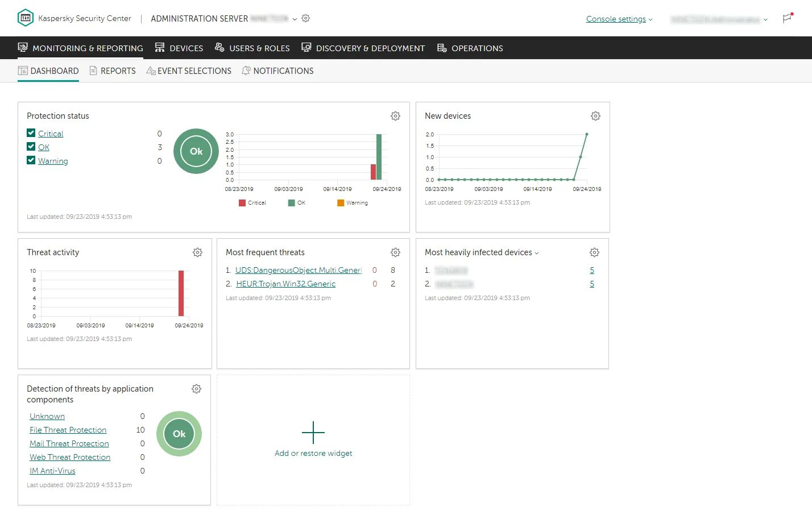This screenshot has height=519, width=812.
Task: Open the Critical status link
Action: (x=51, y=134)
